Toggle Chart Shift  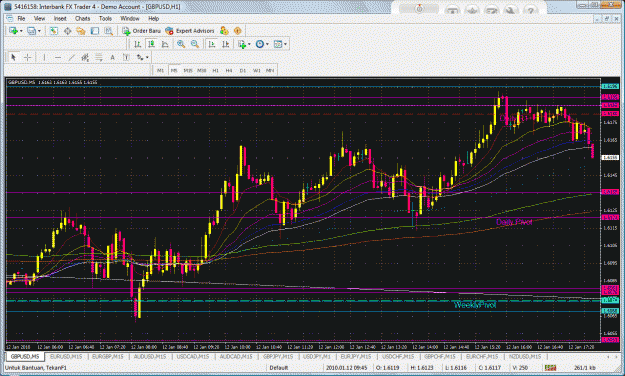(225, 44)
